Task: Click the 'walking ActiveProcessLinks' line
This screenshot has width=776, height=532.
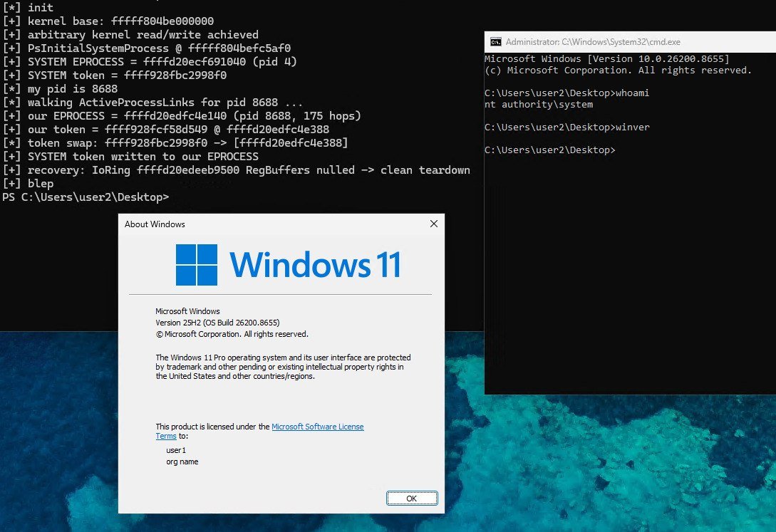Action: coord(152,103)
